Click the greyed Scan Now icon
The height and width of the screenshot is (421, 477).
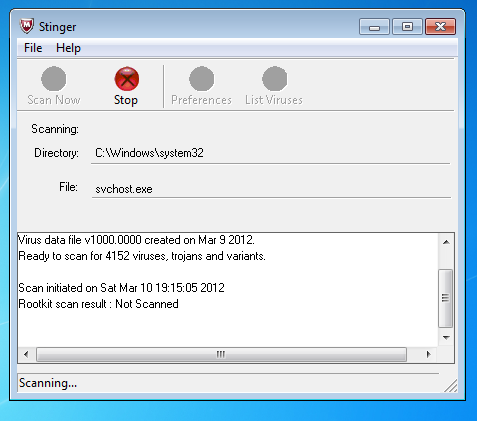point(53,79)
